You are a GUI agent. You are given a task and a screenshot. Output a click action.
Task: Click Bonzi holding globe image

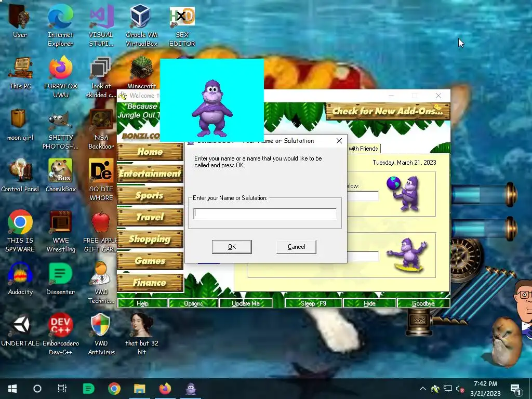(x=404, y=193)
